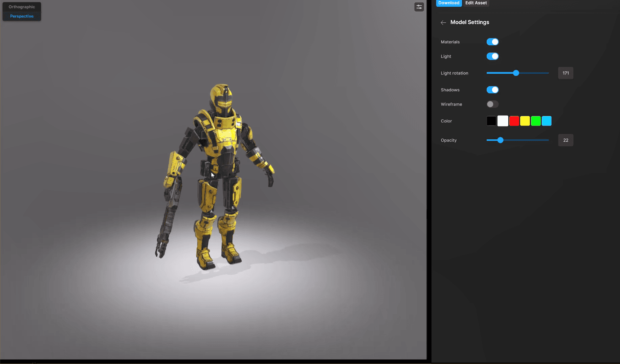
Task: Select the yellow color swatch
Action: click(x=525, y=121)
